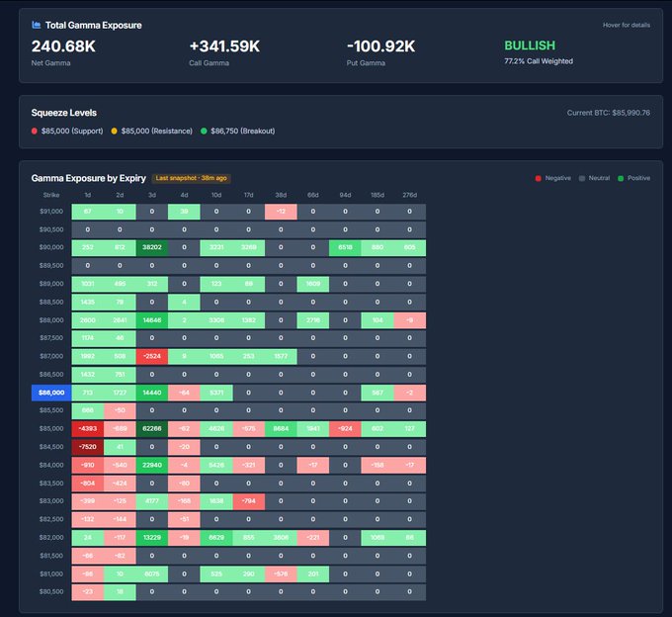This screenshot has width=672, height=617.
Task: Click the -4393 cell in $85,000 row
Action: [x=87, y=428]
